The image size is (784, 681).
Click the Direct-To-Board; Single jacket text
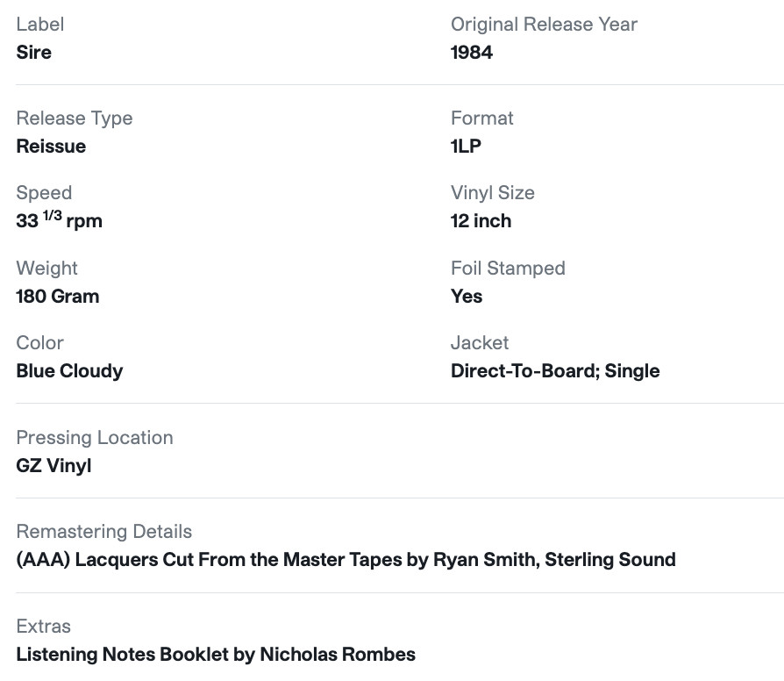[x=555, y=370]
